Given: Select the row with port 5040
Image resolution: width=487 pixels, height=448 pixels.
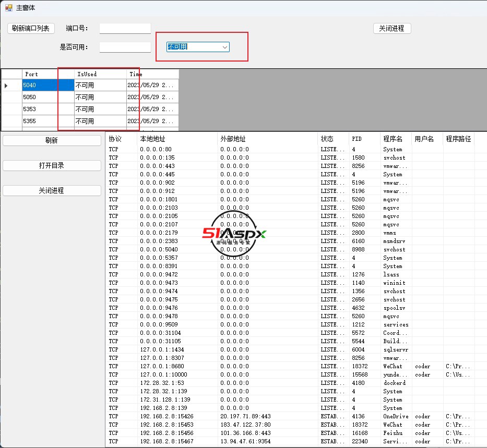Looking at the screenshot, I should [90, 85].
